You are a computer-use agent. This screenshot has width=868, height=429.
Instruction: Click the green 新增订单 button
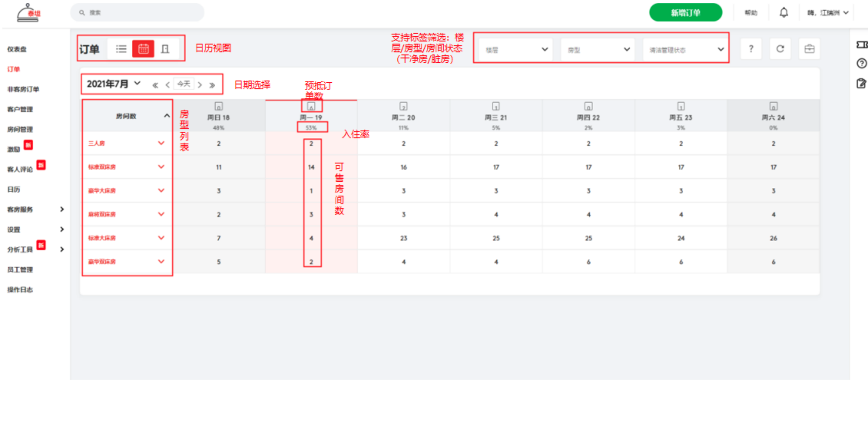[x=685, y=13]
